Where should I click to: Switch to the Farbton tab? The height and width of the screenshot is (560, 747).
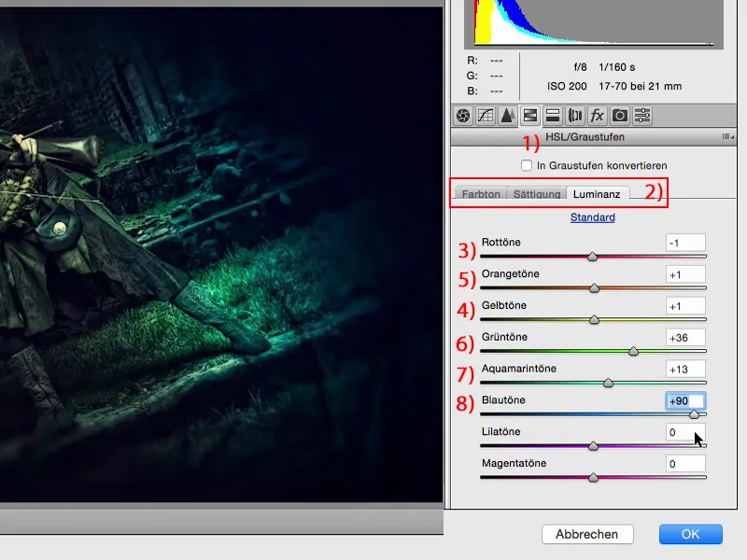point(479,194)
